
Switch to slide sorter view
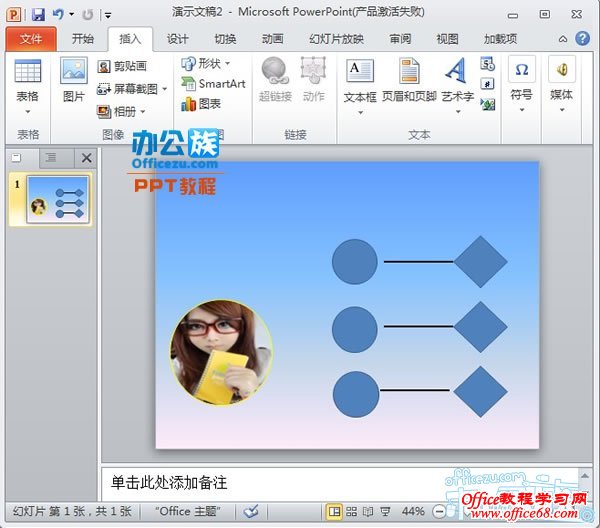click(352, 511)
